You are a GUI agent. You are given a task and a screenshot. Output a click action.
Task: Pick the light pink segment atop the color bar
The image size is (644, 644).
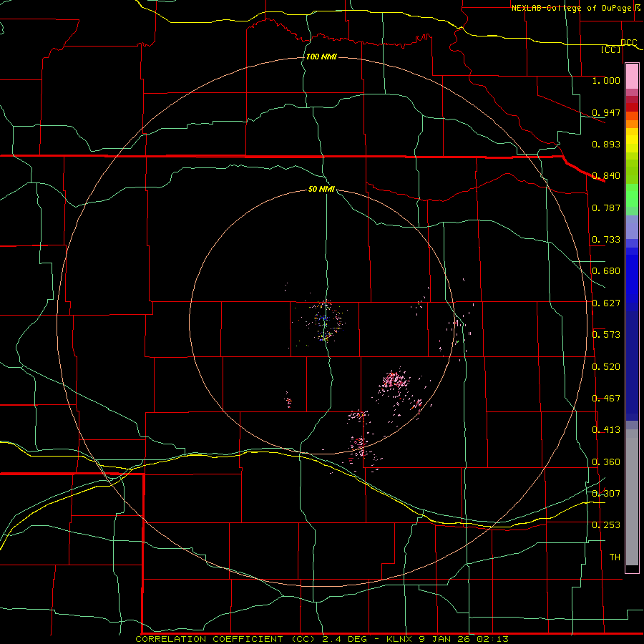click(632, 77)
